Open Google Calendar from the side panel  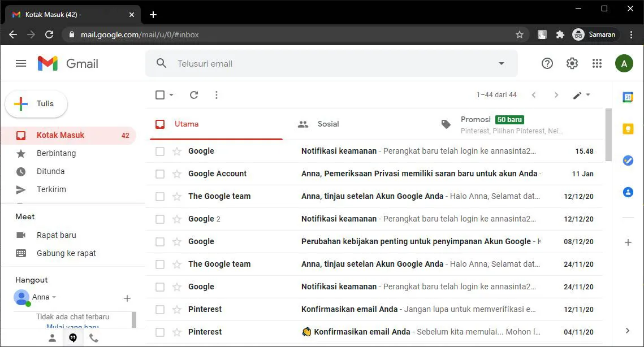628,97
